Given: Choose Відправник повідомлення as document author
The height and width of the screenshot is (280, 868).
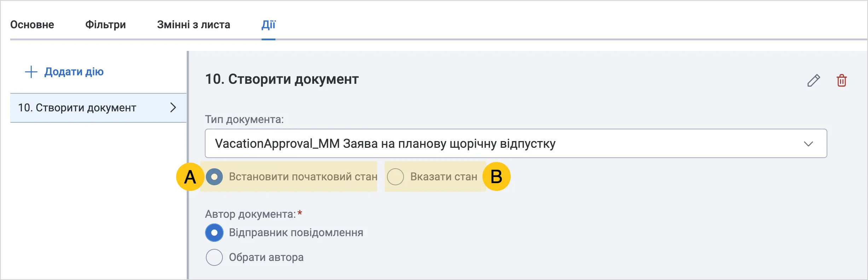Looking at the screenshot, I should [x=214, y=233].
